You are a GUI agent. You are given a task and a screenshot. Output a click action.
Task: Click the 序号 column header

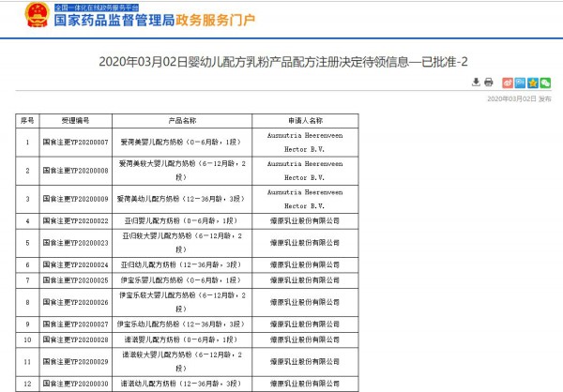coord(27,121)
